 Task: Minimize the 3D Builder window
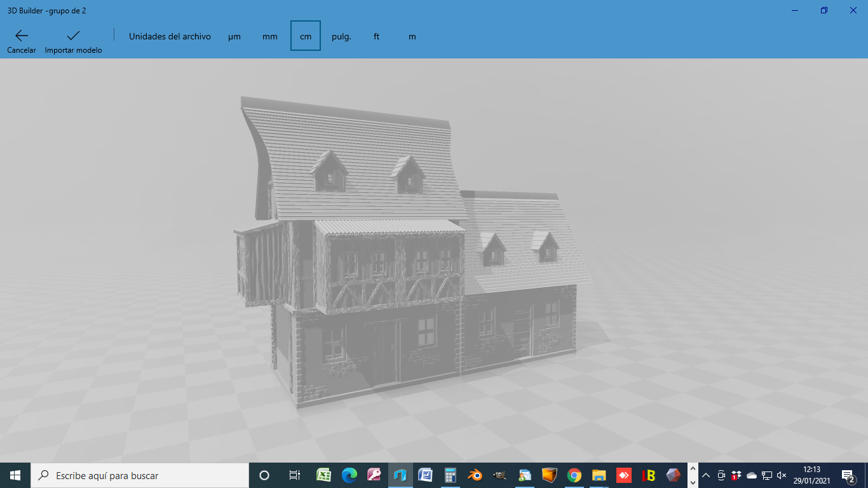pyautogui.click(x=795, y=10)
